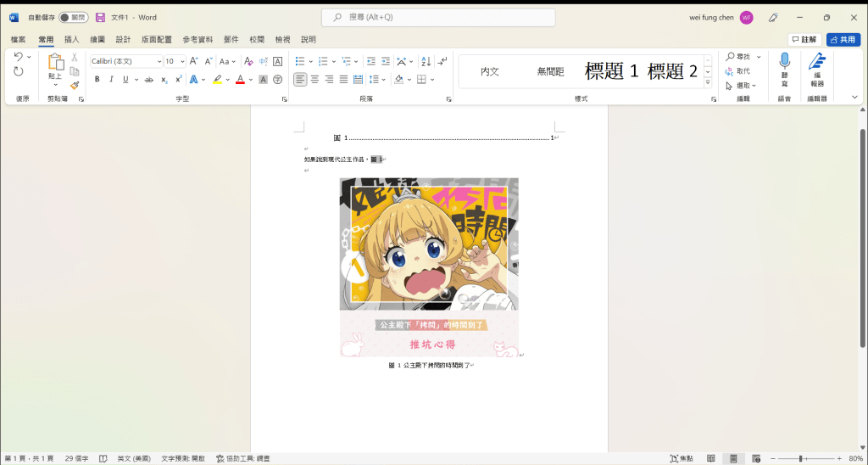This screenshot has height=465, width=868.
Task: Open the line spacing dropdown
Action: pos(377,80)
